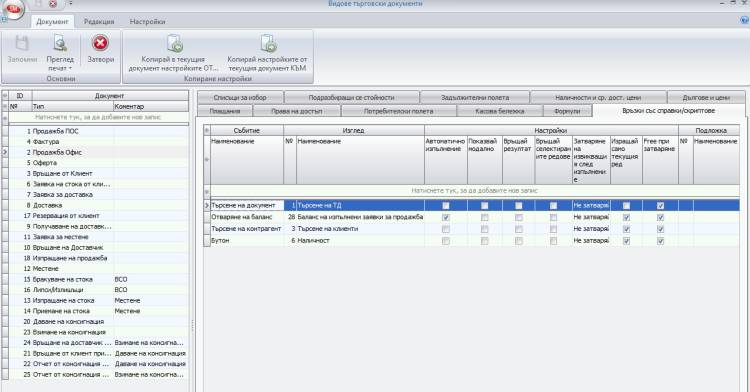Open Не затваря combo in Търсене на контрагент row
Screen dimensions: 750x392
(591, 229)
